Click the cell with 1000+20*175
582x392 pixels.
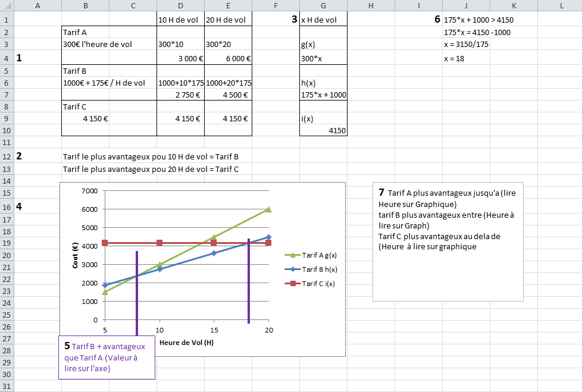(228, 83)
